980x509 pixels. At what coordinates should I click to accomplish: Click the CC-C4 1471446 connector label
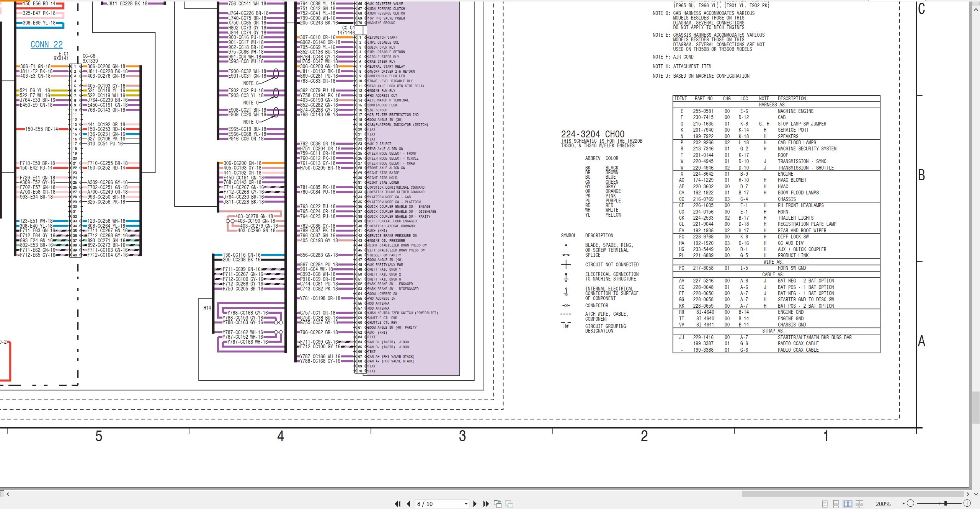(346, 30)
